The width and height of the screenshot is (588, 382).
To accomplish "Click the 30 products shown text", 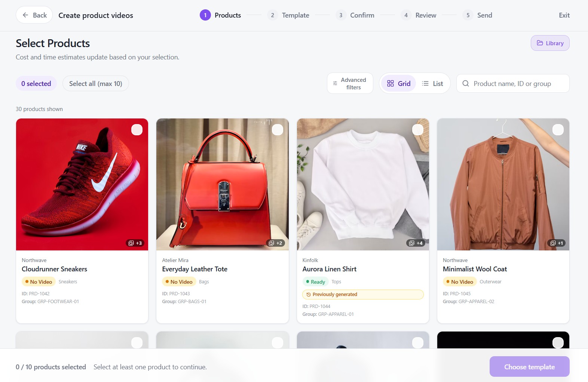I will tap(39, 109).
